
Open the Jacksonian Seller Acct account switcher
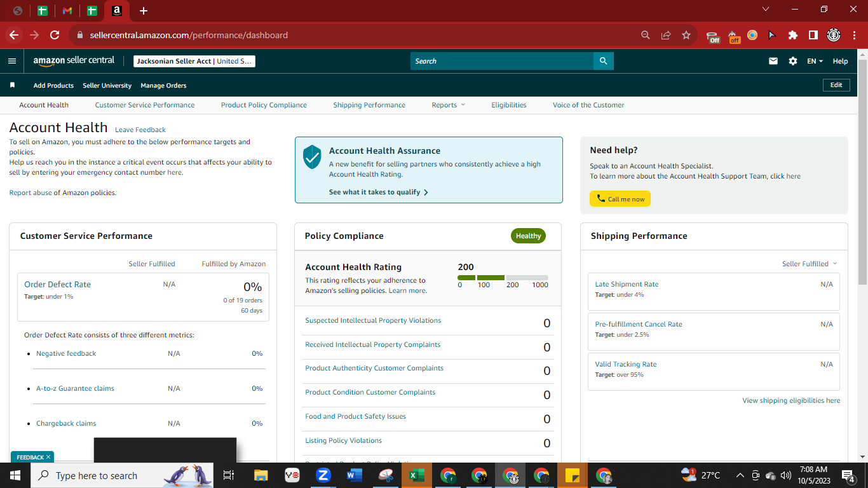(194, 61)
